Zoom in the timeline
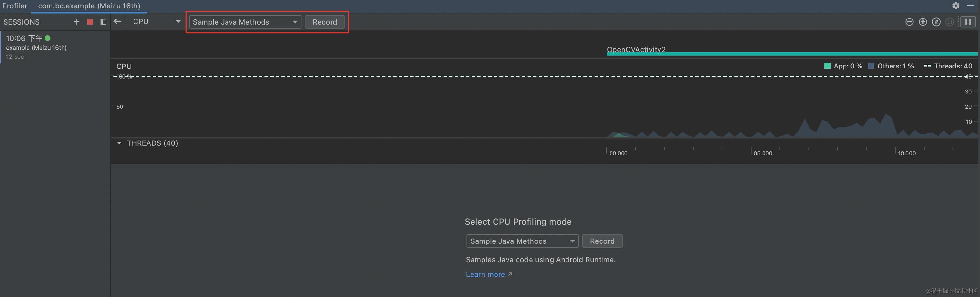The image size is (980, 297). pyautogui.click(x=923, y=22)
